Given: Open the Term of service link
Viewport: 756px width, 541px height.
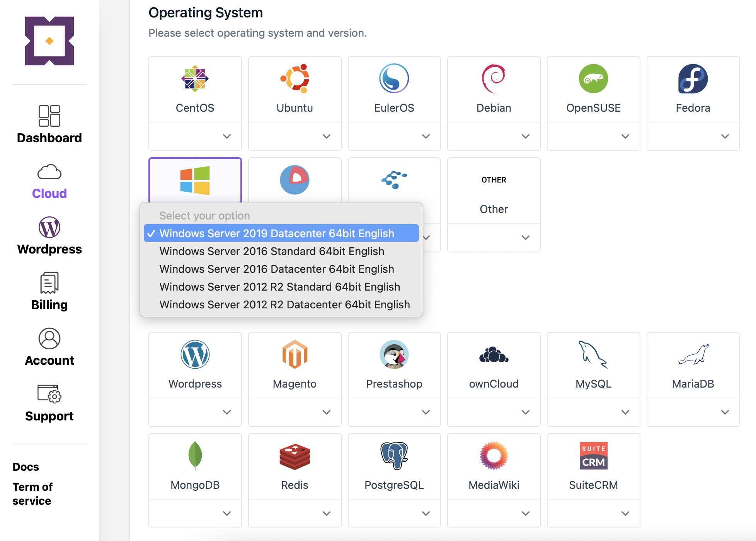Looking at the screenshot, I should pyautogui.click(x=32, y=494).
